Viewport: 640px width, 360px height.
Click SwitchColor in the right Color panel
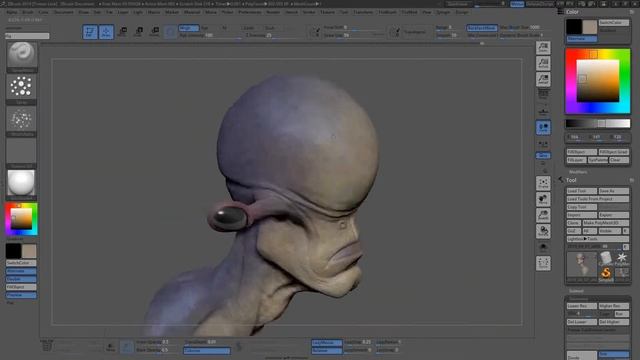pos(613,23)
